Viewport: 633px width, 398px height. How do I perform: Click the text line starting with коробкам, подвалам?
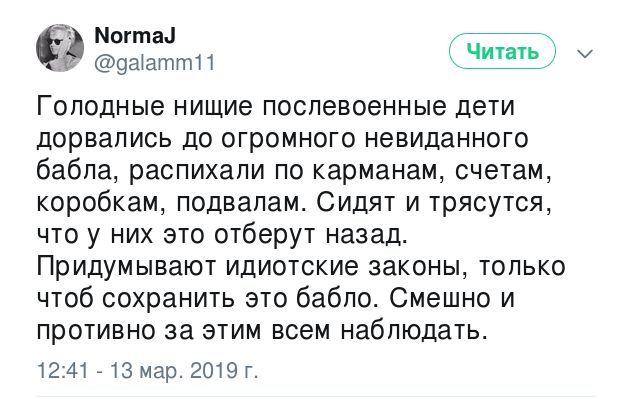click(x=294, y=203)
